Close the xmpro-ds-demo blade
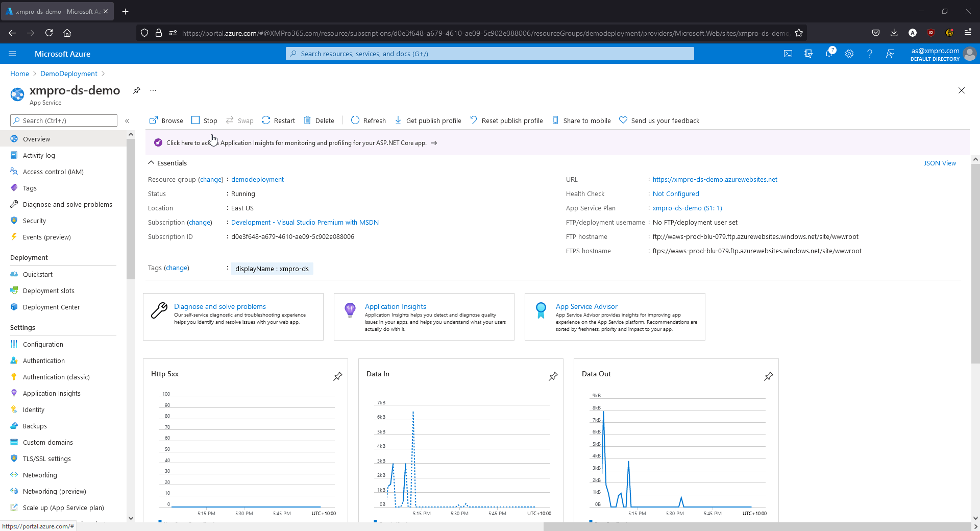Screen dimensions: 980x531 click(x=962, y=90)
